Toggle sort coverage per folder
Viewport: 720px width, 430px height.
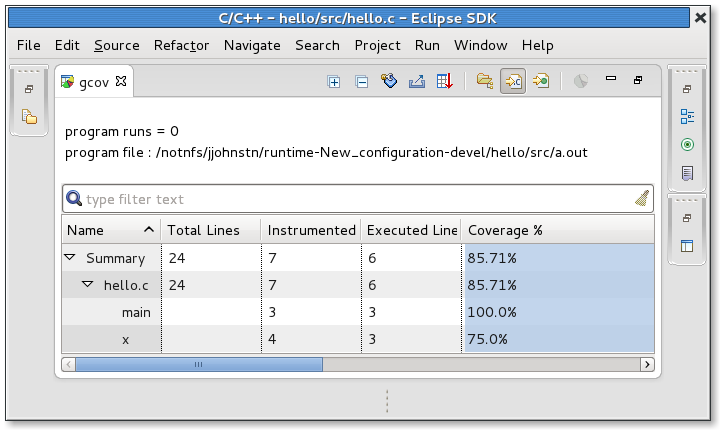(484, 81)
